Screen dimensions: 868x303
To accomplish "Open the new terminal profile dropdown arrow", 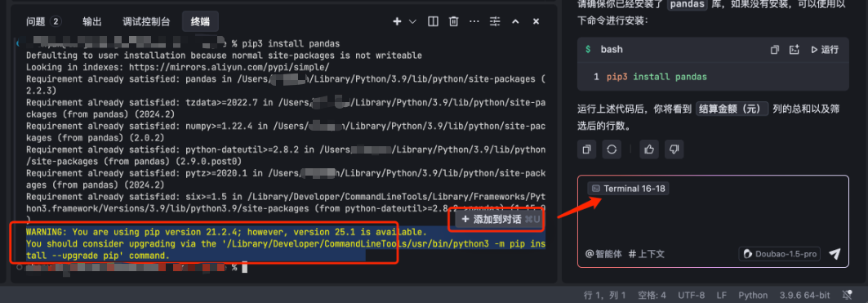I will coord(412,21).
